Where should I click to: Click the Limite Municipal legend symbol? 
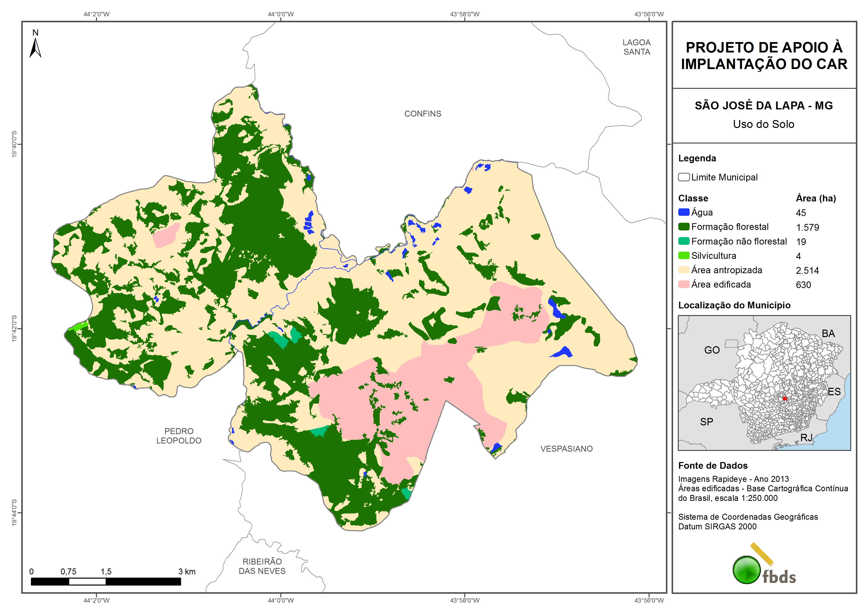tap(683, 177)
